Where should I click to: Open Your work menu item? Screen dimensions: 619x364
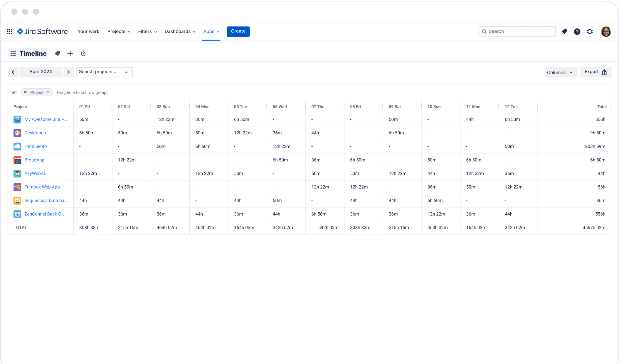click(88, 32)
